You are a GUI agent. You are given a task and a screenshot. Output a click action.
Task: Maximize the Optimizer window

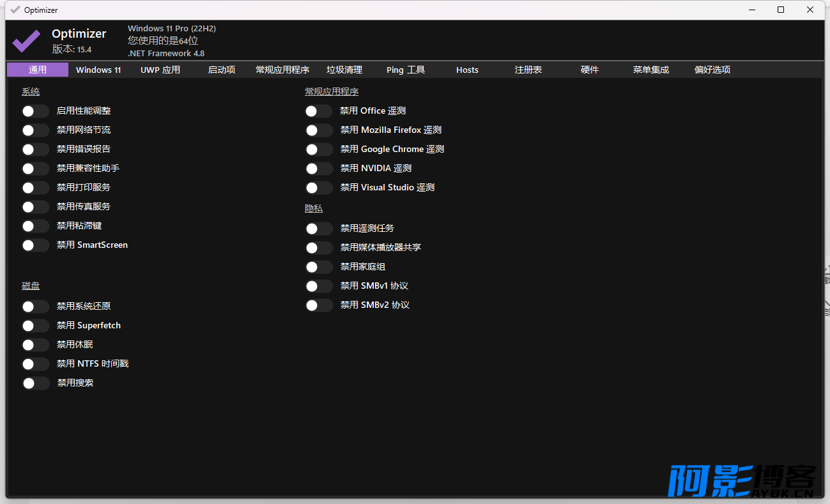pyautogui.click(x=781, y=10)
